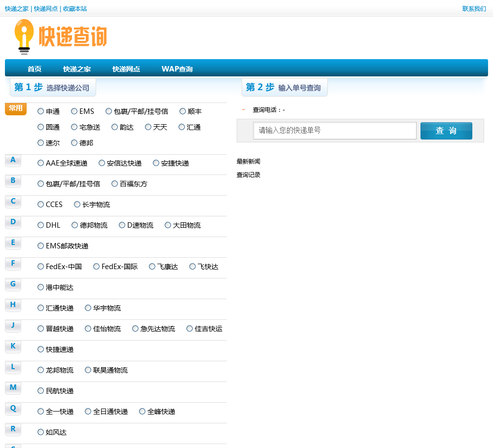Open the 首页 navigation tab
Viewport: 493px width, 448px height.
point(35,69)
